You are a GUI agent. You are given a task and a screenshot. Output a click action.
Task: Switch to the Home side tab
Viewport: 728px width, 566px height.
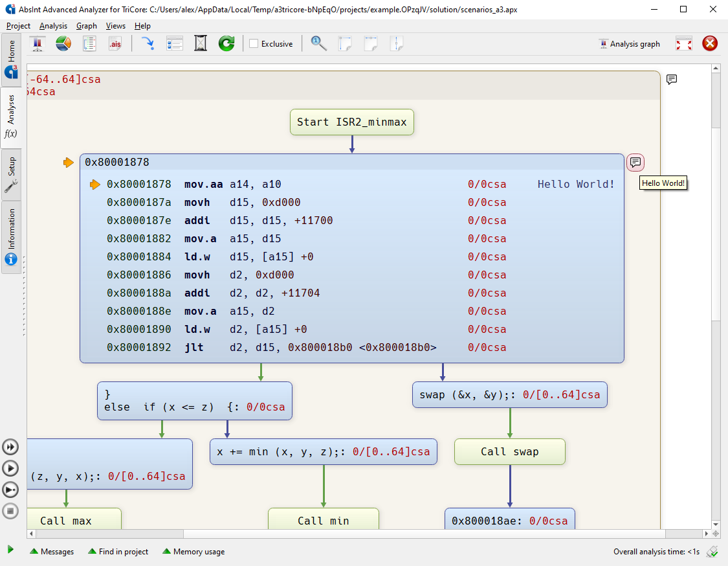tap(11, 59)
